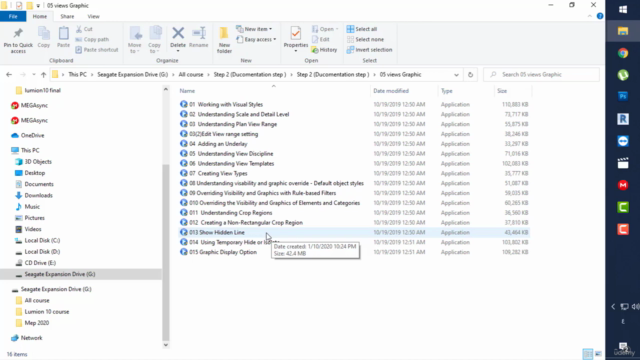Open Google Chrome from the taskbar
The image size is (640, 360).
(623, 53)
